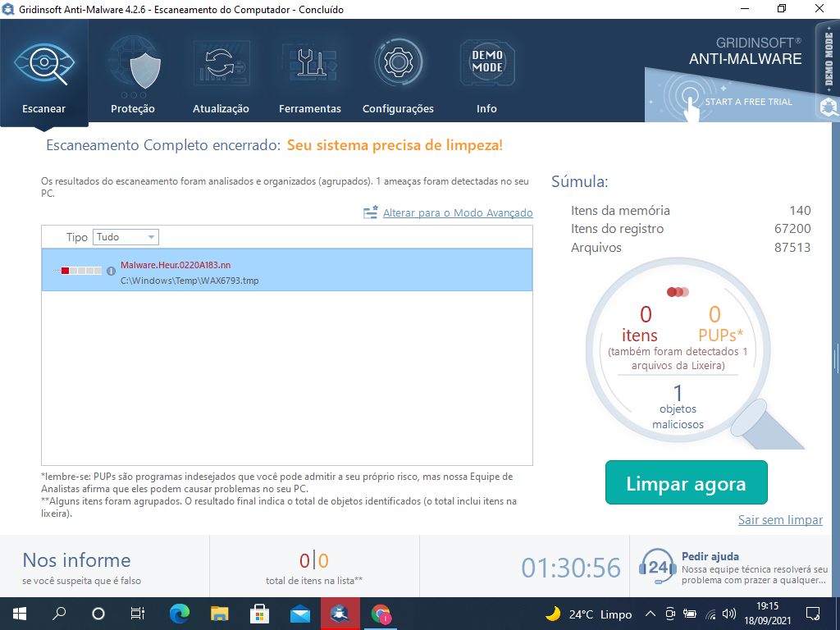Switch to Alterar para o Modo Avançado

pos(458,212)
